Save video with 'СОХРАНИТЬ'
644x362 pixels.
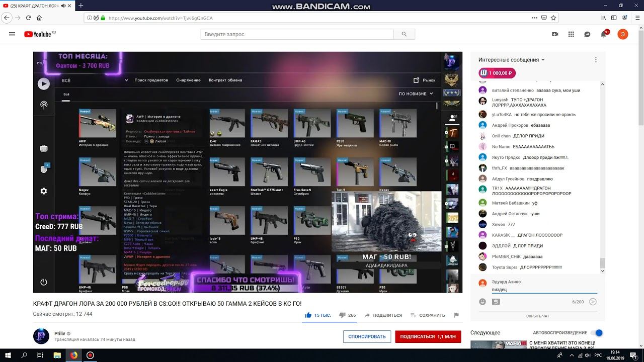pyautogui.click(x=428, y=315)
